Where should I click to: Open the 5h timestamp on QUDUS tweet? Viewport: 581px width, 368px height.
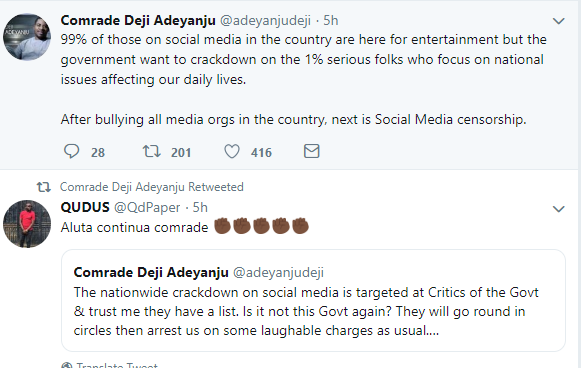click(200, 208)
